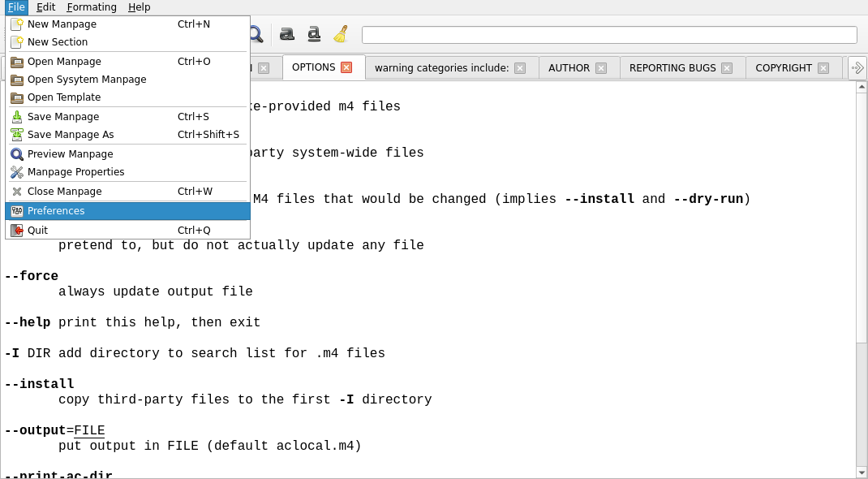Open Manpage Properties
This screenshot has width=868, height=479.
[75, 172]
